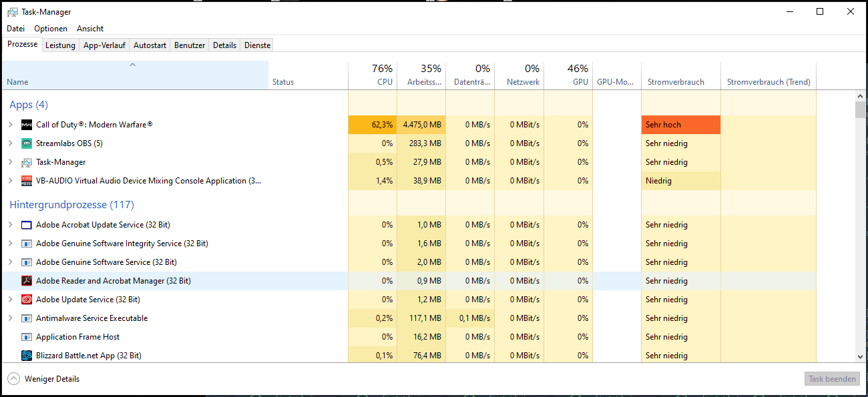The height and width of the screenshot is (397, 868).
Task: Click the Adobe Genuine Software Integrity Service icon
Action: pyautogui.click(x=27, y=244)
